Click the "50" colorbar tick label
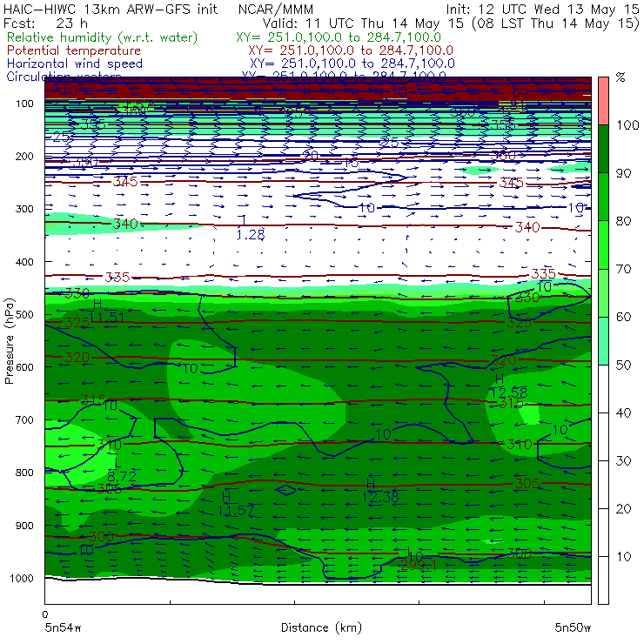 point(623,366)
